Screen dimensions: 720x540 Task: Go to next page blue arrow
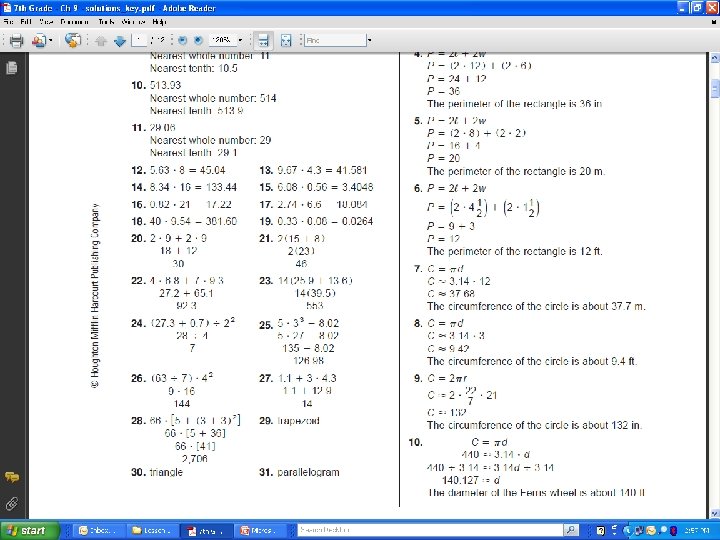pos(120,41)
